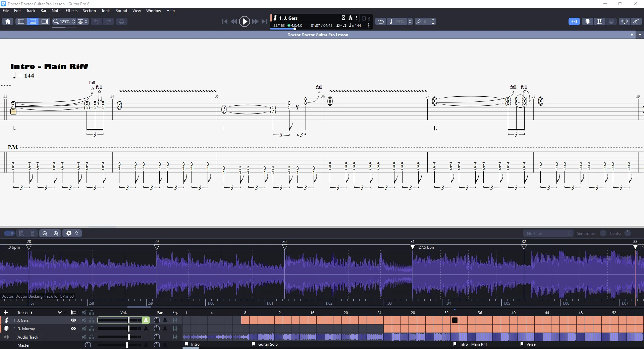Open the J. Gers equalizer
The width and height of the screenshot is (644, 349).
175,320
